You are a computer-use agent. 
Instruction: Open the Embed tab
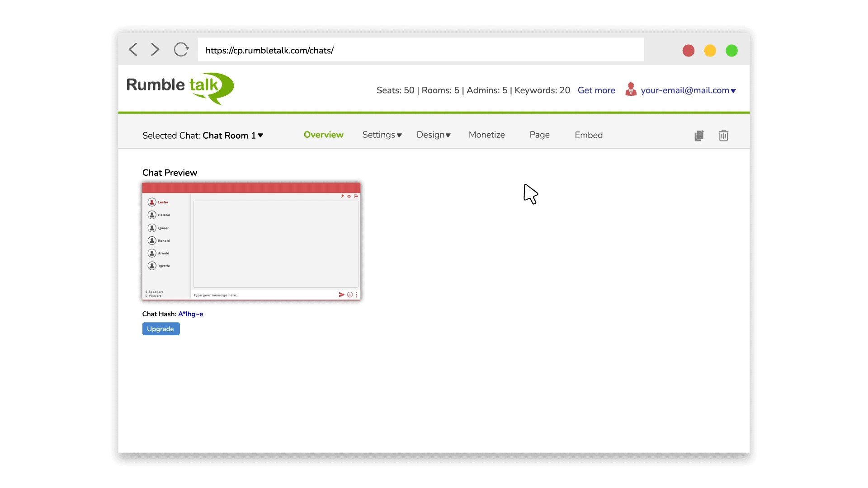point(589,135)
